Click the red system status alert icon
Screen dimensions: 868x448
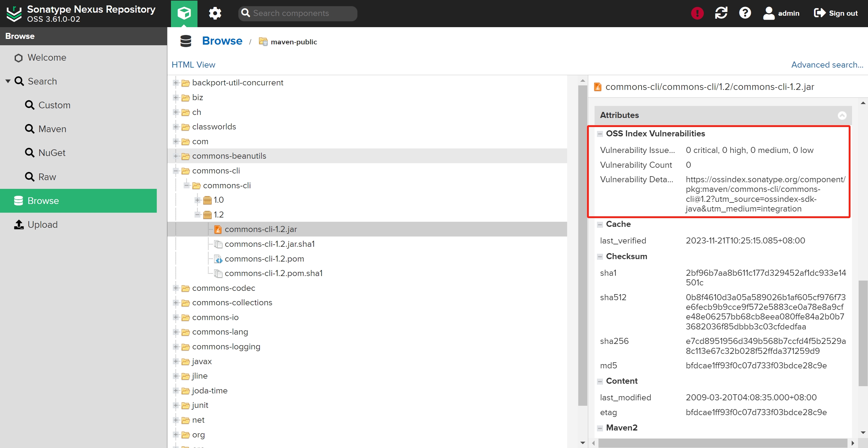click(x=697, y=14)
